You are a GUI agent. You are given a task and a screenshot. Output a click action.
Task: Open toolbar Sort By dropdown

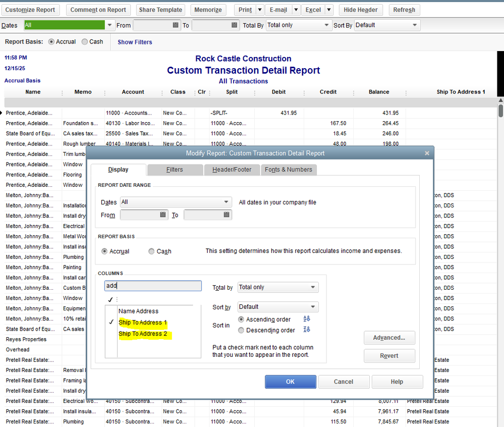pyautogui.click(x=415, y=25)
